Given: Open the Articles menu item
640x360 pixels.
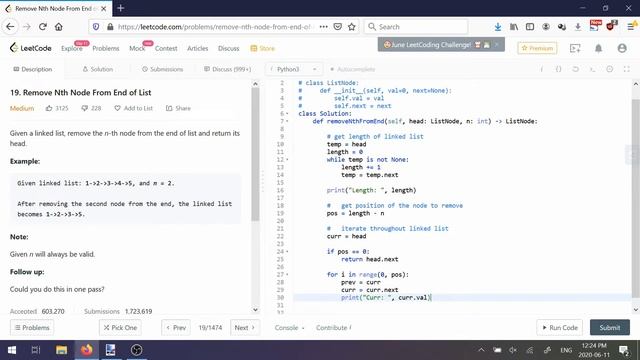Looking at the screenshot, I should point(198,48).
